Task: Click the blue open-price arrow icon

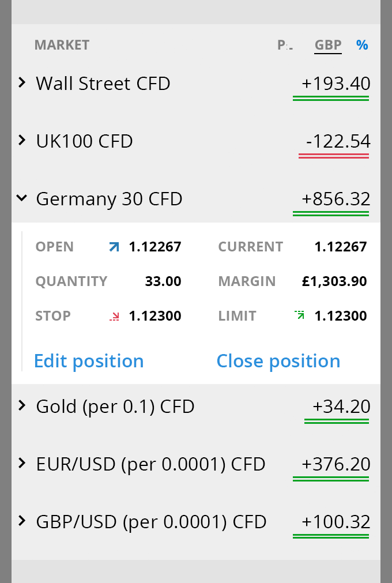Action: (114, 247)
